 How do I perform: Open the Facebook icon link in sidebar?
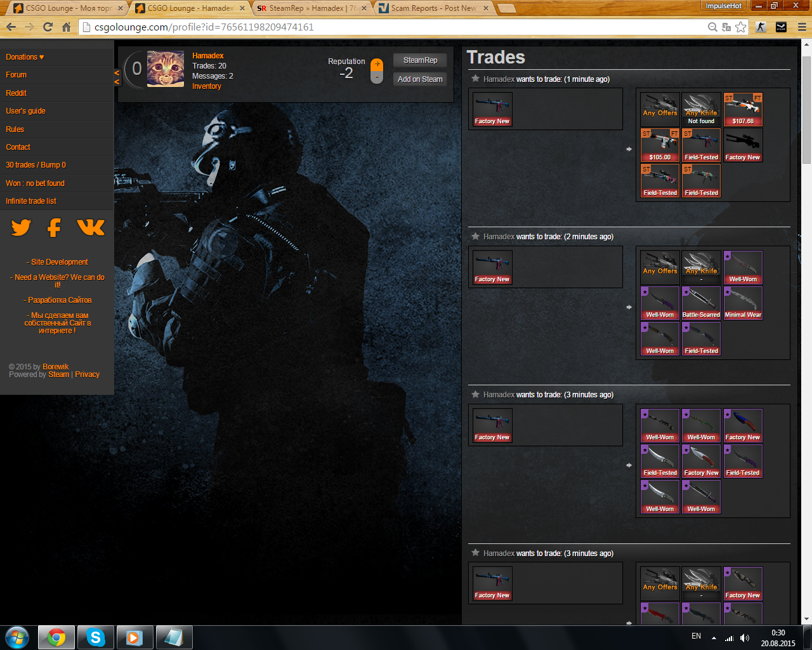point(55,227)
